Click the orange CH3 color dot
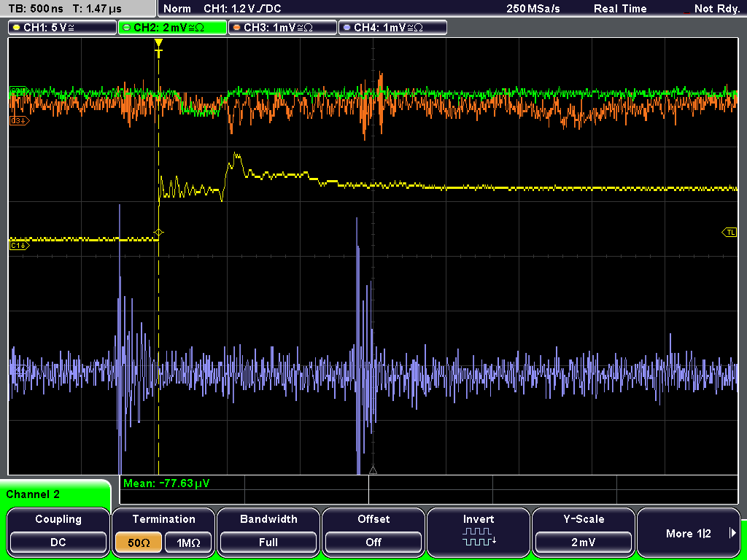The height and width of the screenshot is (560, 747). tap(237, 28)
